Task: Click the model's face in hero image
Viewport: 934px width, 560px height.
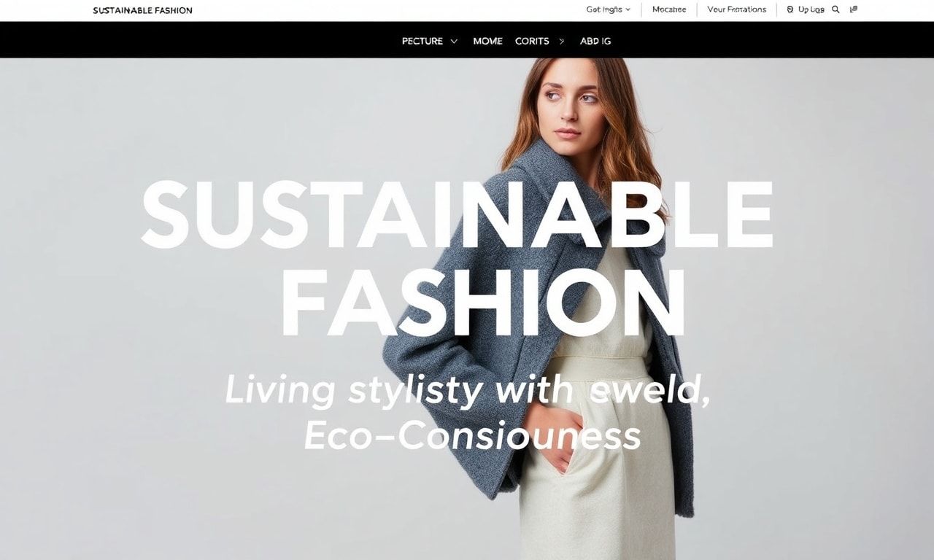Action: tap(570, 106)
